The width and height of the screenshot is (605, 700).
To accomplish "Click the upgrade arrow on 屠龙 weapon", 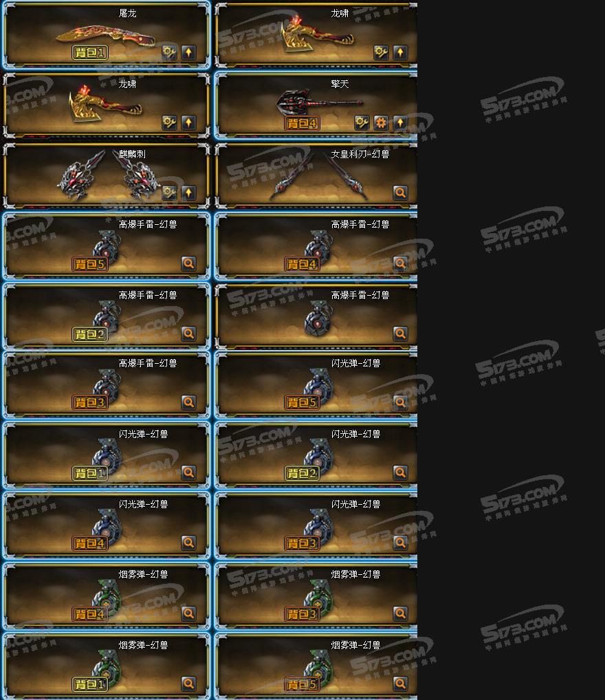I will 188,53.
